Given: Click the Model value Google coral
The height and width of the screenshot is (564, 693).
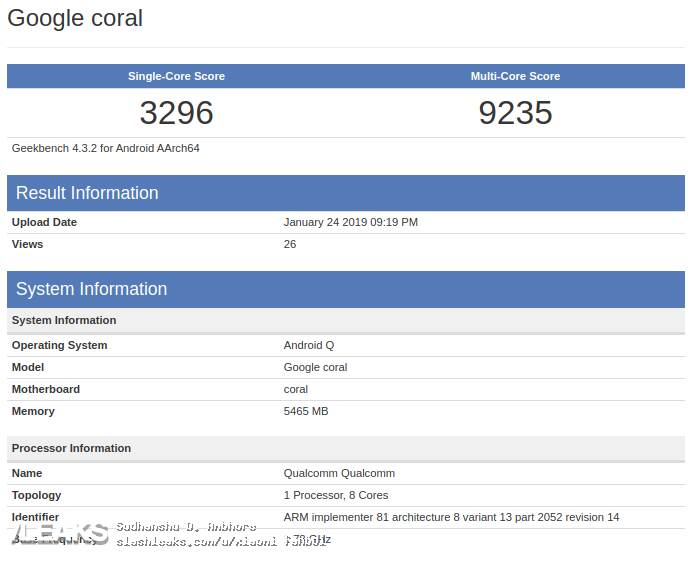Looking at the screenshot, I should click(316, 367).
